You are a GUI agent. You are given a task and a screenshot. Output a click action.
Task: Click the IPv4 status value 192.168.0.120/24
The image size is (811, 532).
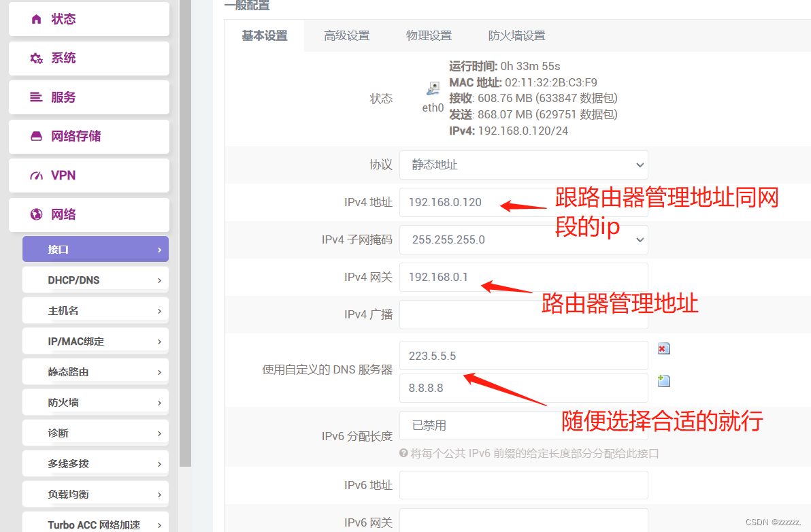coord(523,131)
